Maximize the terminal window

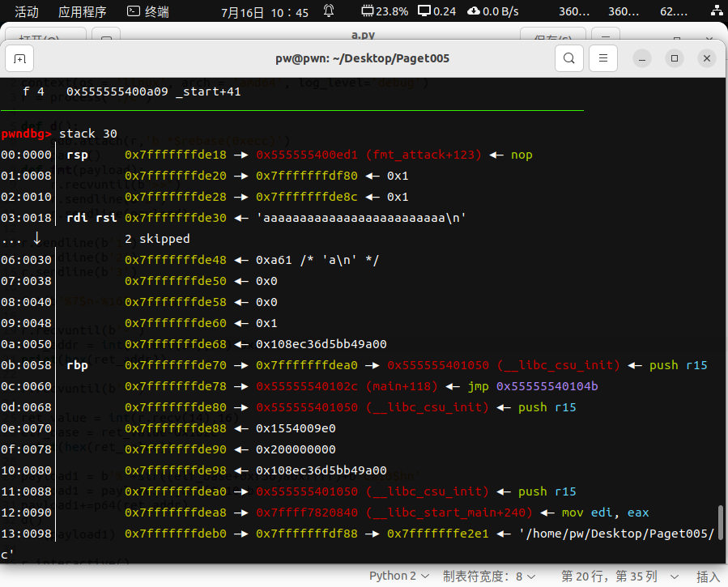click(675, 58)
